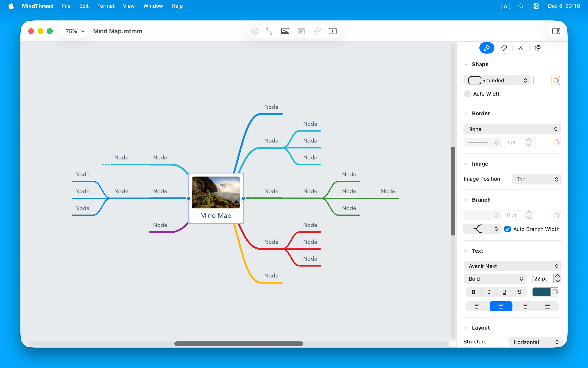Screen dimensions: 588x368
Task: Open the note toolbar icon
Action: [301, 31]
